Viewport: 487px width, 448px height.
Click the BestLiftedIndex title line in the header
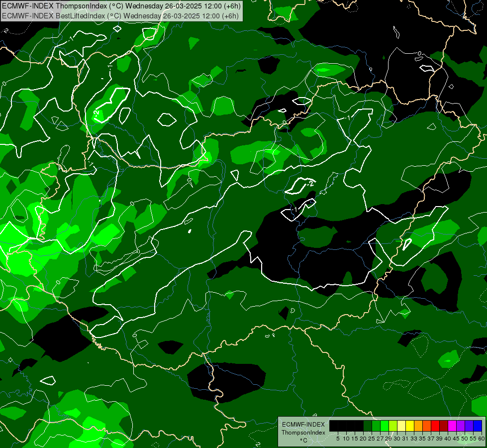[120, 16]
